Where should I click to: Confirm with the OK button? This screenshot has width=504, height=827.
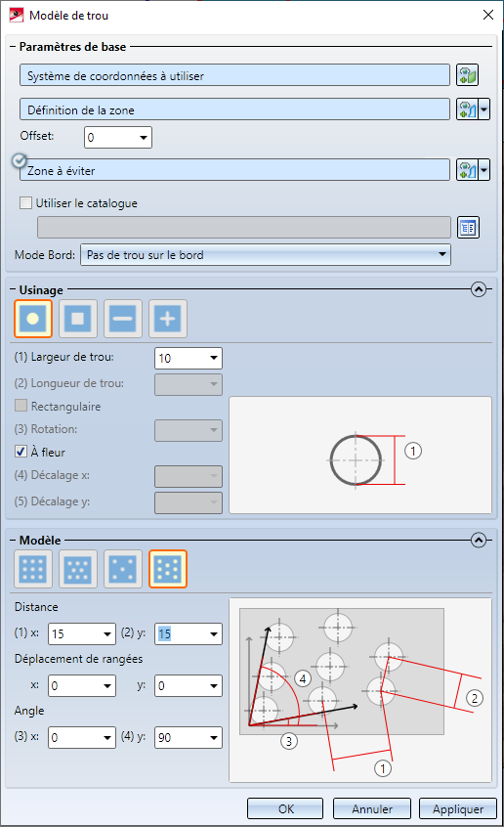(285, 809)
